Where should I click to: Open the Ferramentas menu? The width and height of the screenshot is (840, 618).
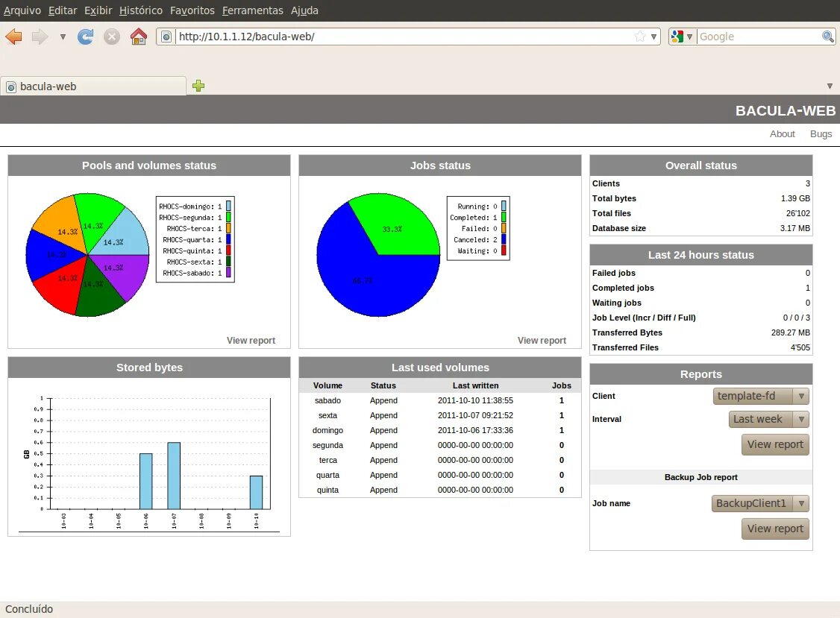click(x=252, y=10)
